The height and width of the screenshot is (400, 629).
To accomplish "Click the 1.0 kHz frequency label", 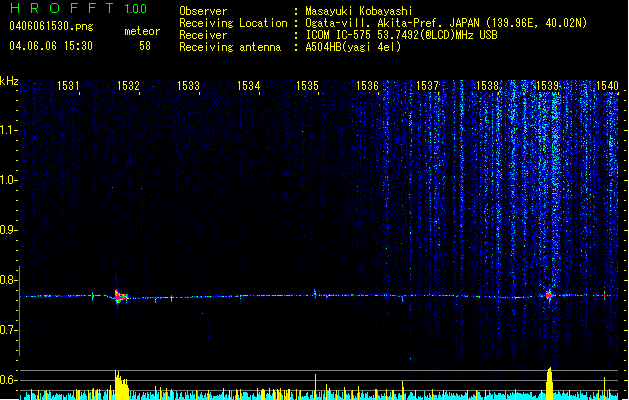I will (8, 180).
